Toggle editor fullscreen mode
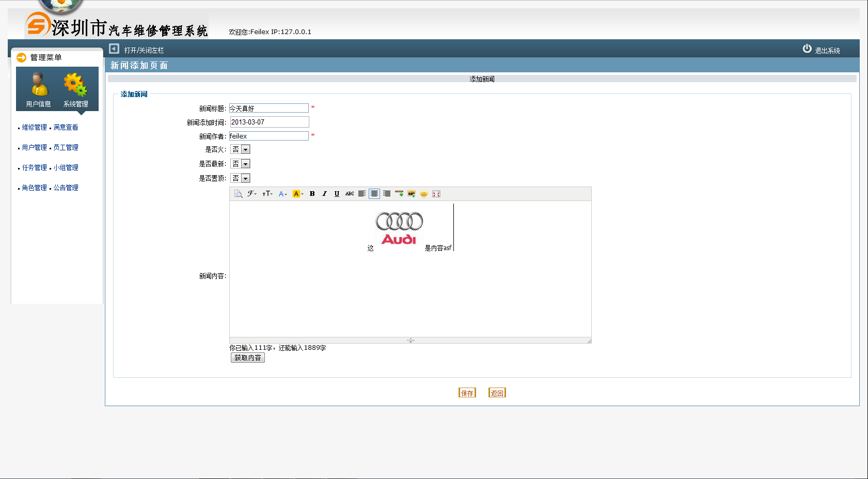 coord(436,194)
